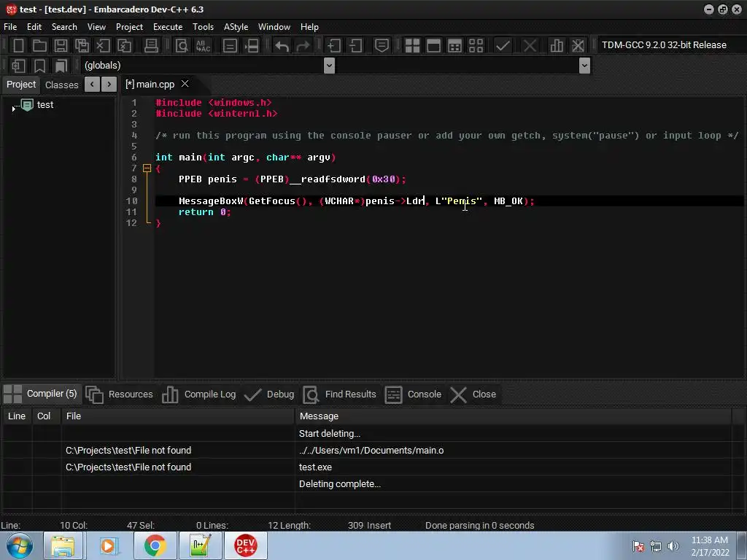The height and width of the screenshot is (560, 747).
Task: Switch to the Debug bottom tab
Action: 269,394
